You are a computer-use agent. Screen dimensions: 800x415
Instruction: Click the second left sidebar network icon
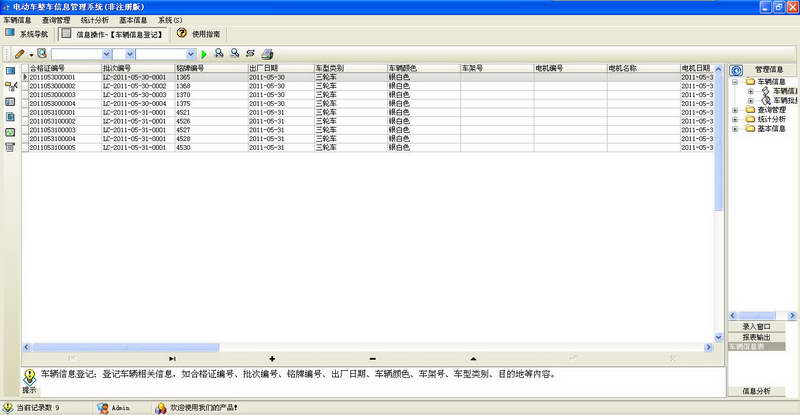(11, 86)
